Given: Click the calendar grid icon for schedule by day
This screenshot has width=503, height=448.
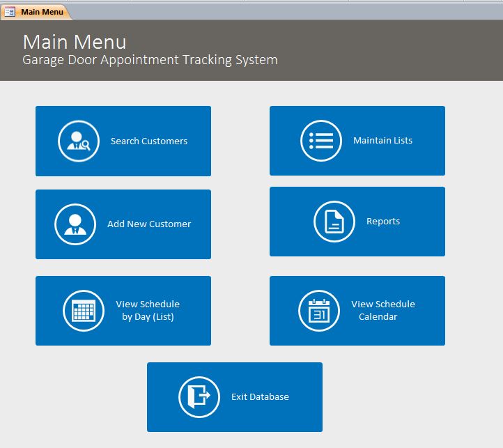Looking at the screenshot, I should click(84, 311).
